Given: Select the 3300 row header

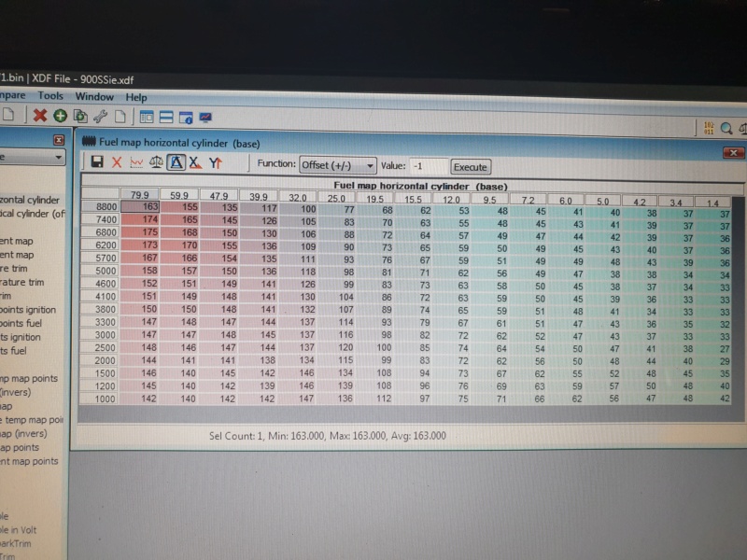Looking at the screenshot, I should 100,322.
